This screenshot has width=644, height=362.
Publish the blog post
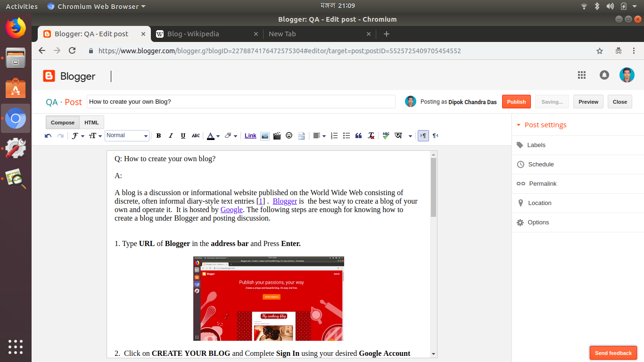point(516,102)
